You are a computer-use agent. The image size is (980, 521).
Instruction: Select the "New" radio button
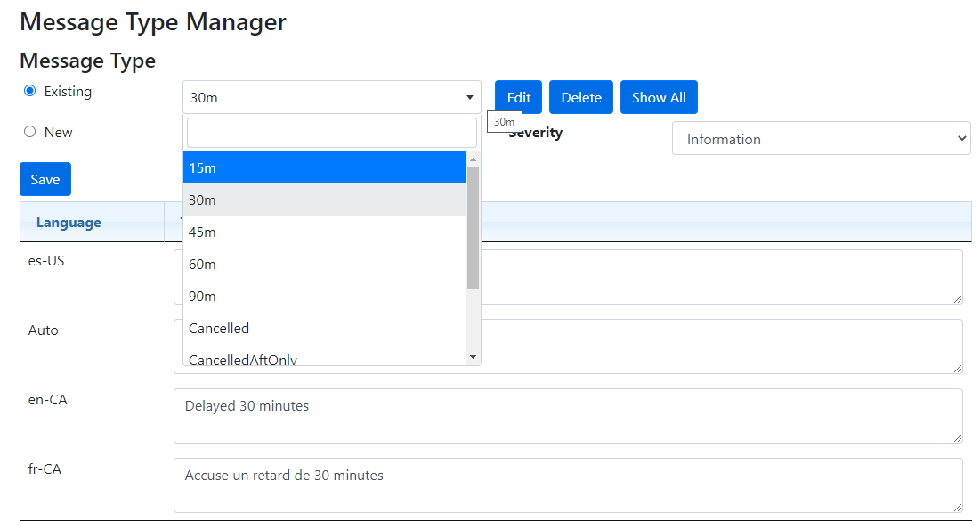tap(28, 132)
